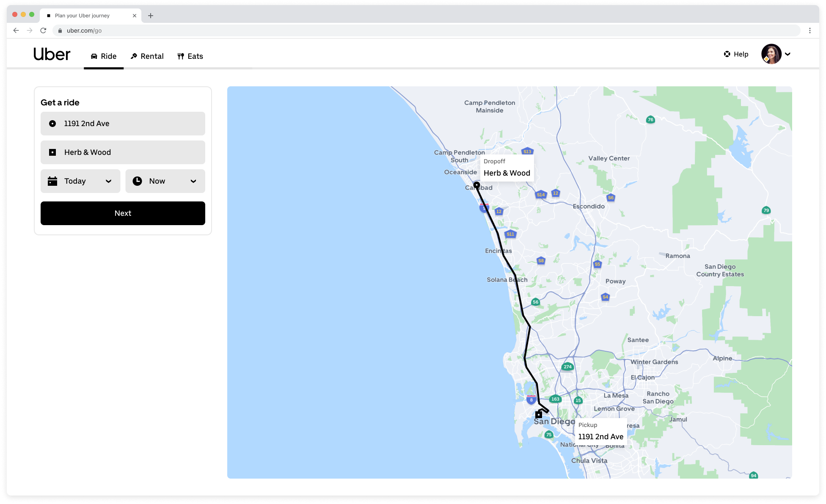Click the square dropoff icon in the form
This screenshot has height=504, width=826.
tap(52, 152)
